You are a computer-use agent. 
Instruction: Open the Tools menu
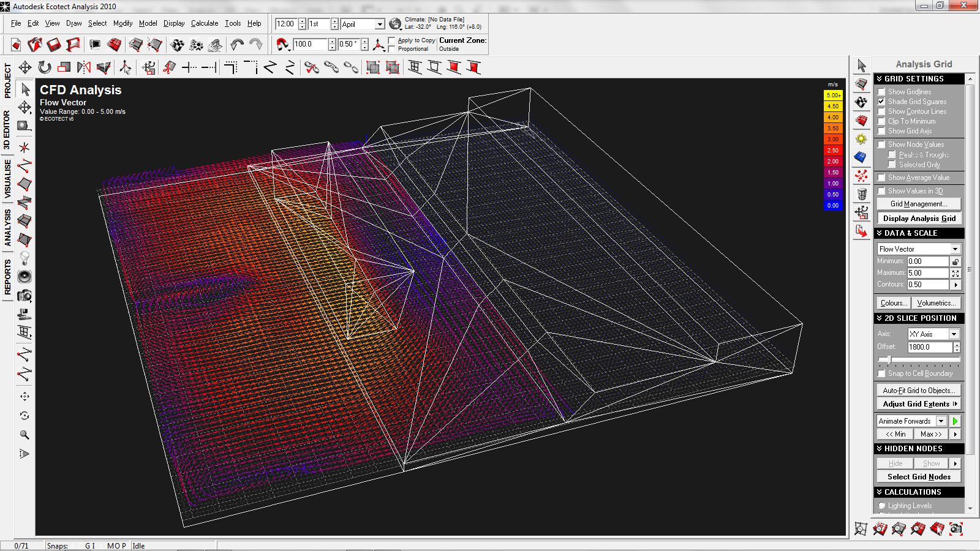point(233,23)
